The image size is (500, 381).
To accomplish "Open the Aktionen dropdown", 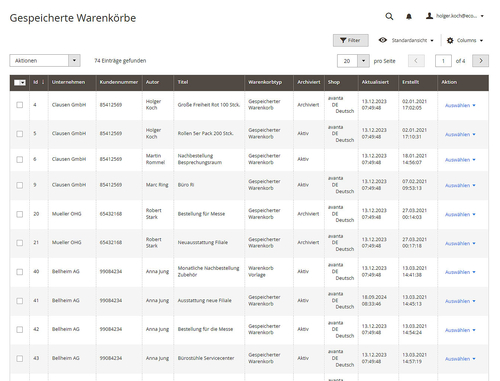I will (x=45, y=61).
